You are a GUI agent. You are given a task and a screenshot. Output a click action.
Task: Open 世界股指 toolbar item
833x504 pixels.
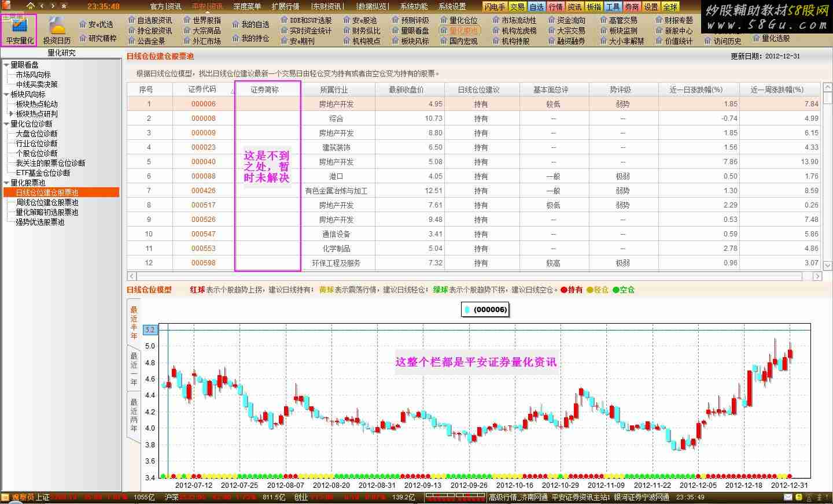pyautogui.click(x=202, y=20)
